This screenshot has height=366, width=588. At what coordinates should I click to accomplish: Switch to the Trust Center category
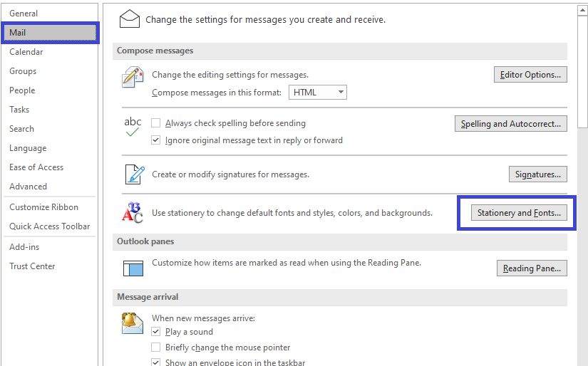tap(32, 266)
